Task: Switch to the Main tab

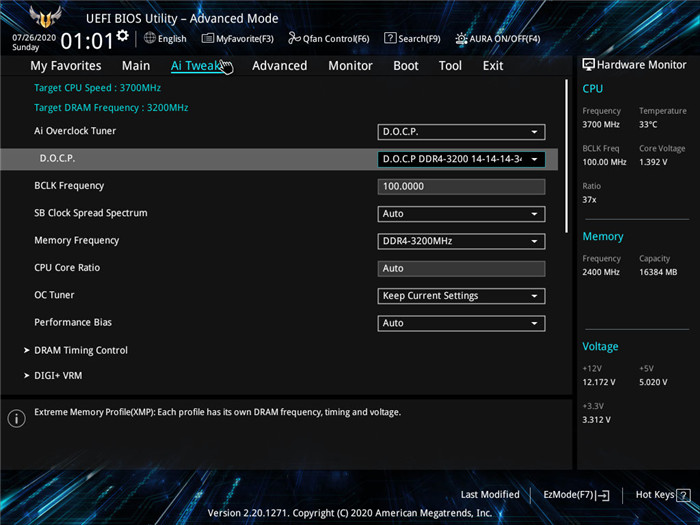Action: (x=136, y=66)
